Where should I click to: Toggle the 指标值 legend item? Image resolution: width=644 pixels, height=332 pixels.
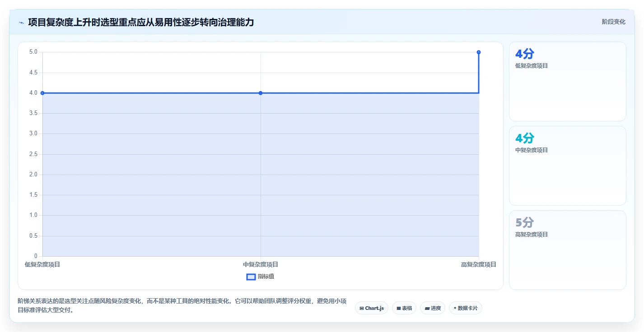click(260, 277)
